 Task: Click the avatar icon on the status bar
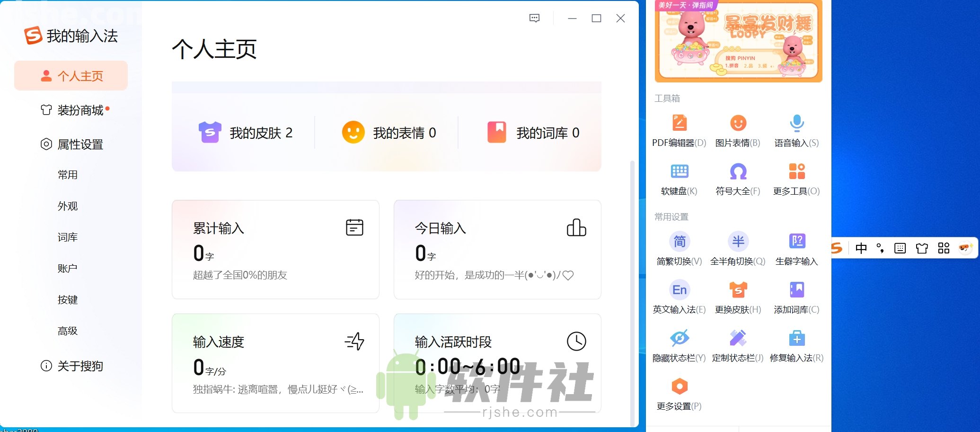(965, 248)
